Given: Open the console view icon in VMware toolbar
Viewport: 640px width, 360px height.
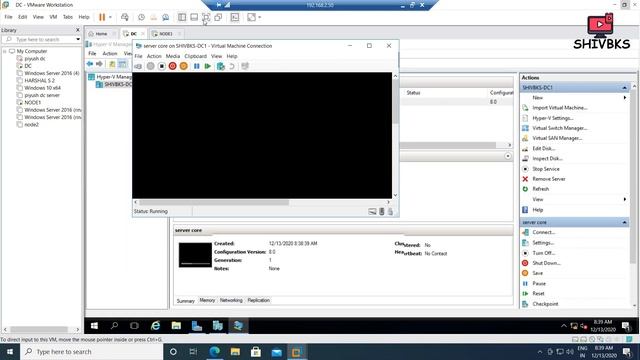Looking at the screenshot, I should click(235, 17).
